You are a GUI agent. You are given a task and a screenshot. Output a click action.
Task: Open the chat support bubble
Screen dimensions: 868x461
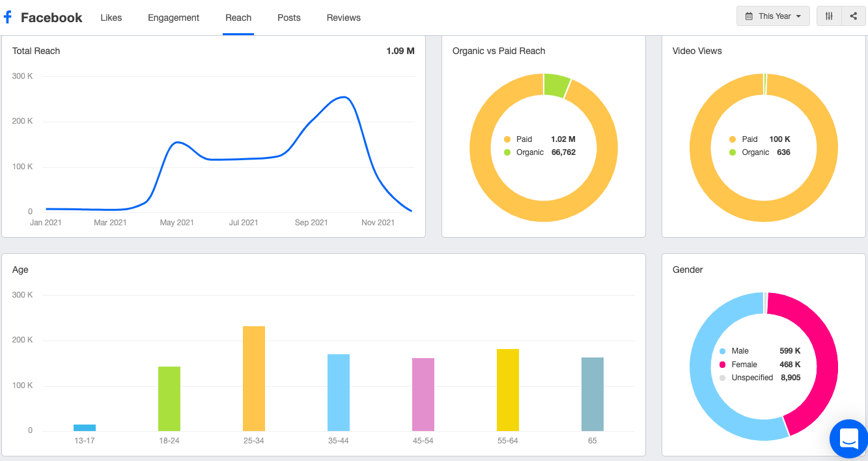849,438
